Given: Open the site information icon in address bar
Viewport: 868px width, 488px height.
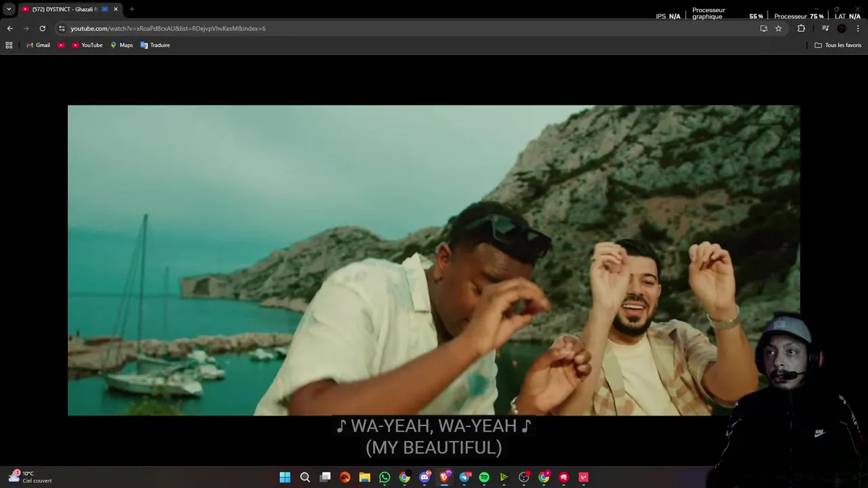Looking at the screenshot, I should (x=62, y=28).
